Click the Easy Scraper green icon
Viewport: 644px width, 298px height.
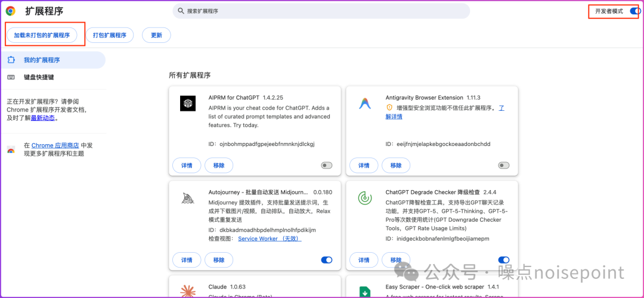click(x=365, y=292)
